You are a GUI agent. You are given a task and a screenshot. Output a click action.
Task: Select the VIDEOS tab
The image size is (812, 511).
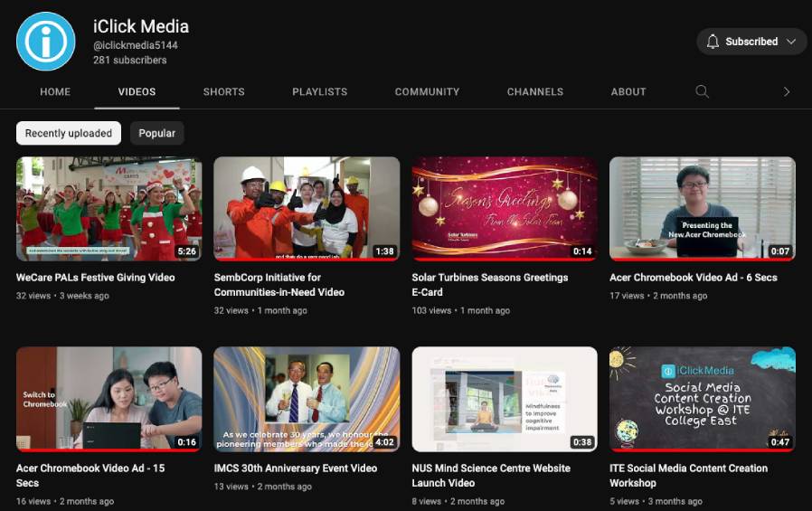137,91
